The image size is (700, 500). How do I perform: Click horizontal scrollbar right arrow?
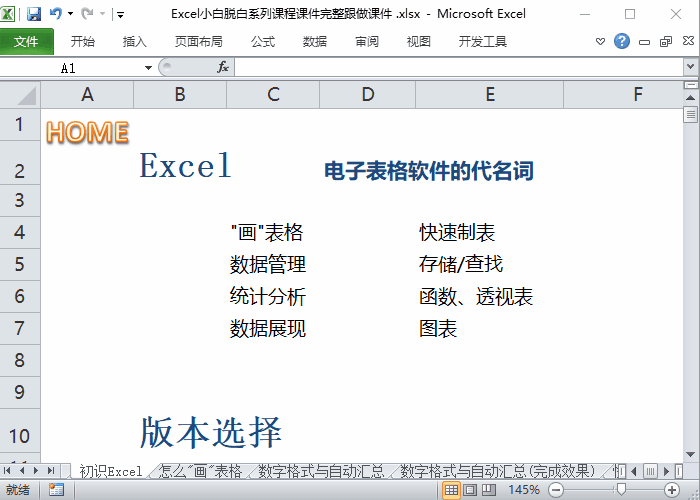[667, 471]
